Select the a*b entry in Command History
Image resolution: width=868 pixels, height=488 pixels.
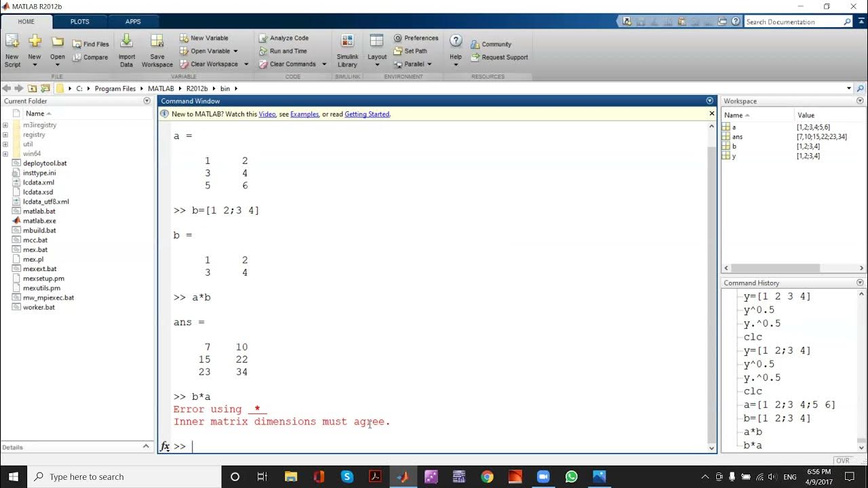click(753, 432)
